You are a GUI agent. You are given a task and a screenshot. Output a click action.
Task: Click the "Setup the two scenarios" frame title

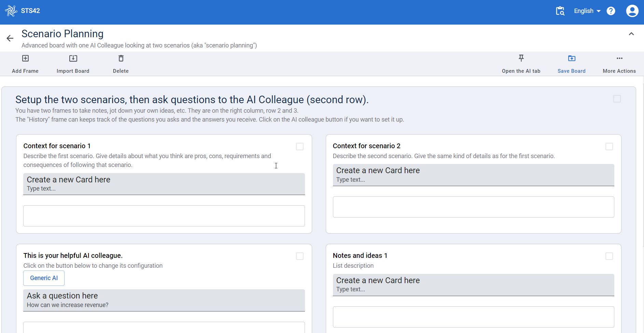pos(192,100)
